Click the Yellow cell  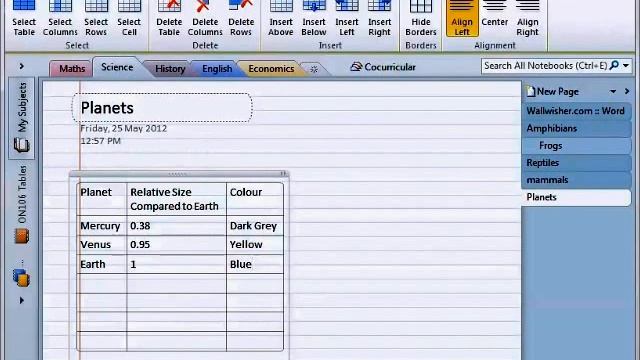(x=255, y=245)
